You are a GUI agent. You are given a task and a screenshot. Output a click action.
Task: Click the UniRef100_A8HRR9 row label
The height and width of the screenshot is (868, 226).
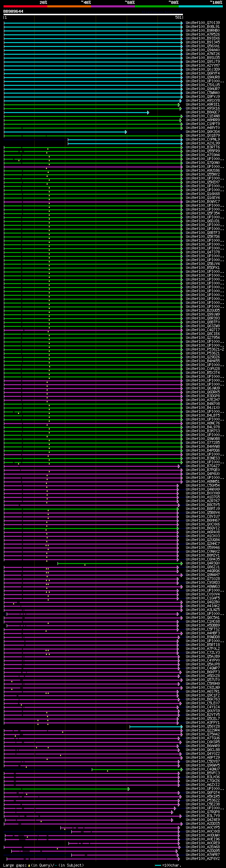[x=203, y=120]
